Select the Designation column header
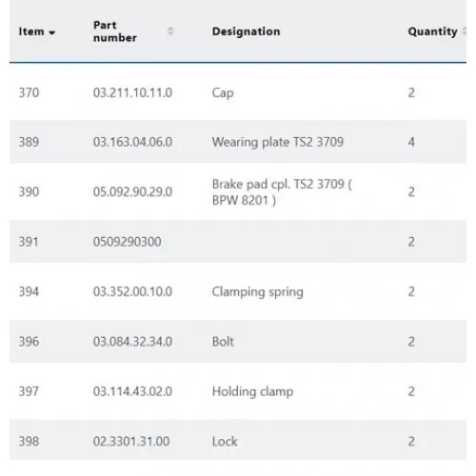Viewport: 476px width, 476px height. (x=246, y=31)
